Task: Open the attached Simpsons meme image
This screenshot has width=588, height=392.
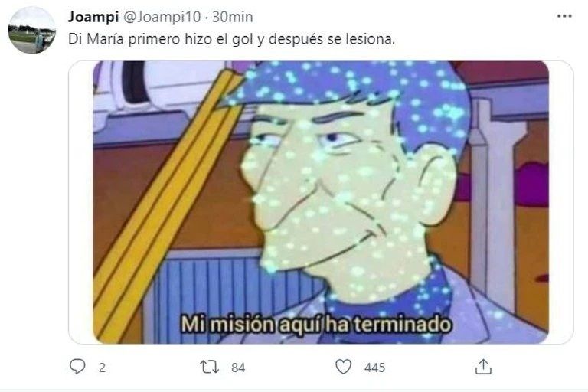Action: (x=321, y=202)
